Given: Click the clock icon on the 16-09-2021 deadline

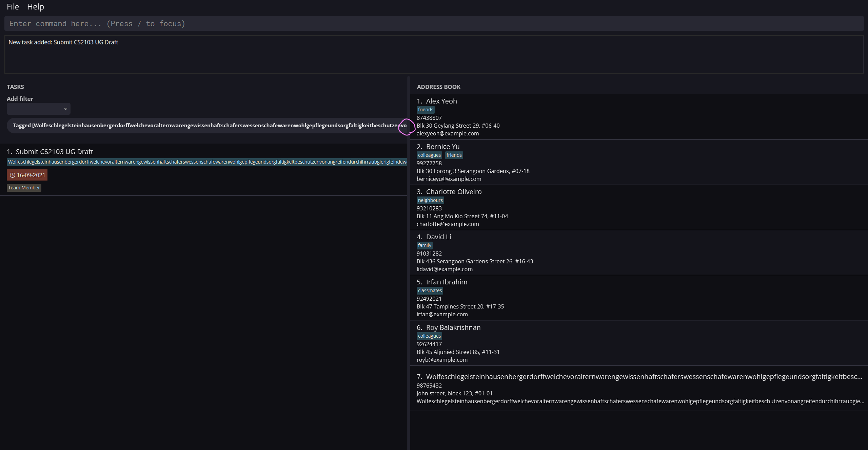Looking at the screenshot, I should 13,175.
